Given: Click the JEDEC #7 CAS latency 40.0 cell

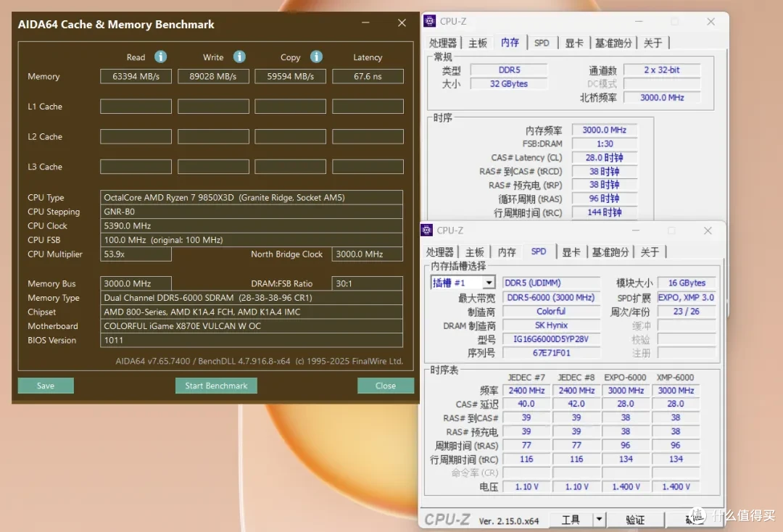Looking at the screenshot, I should [526, 404].
